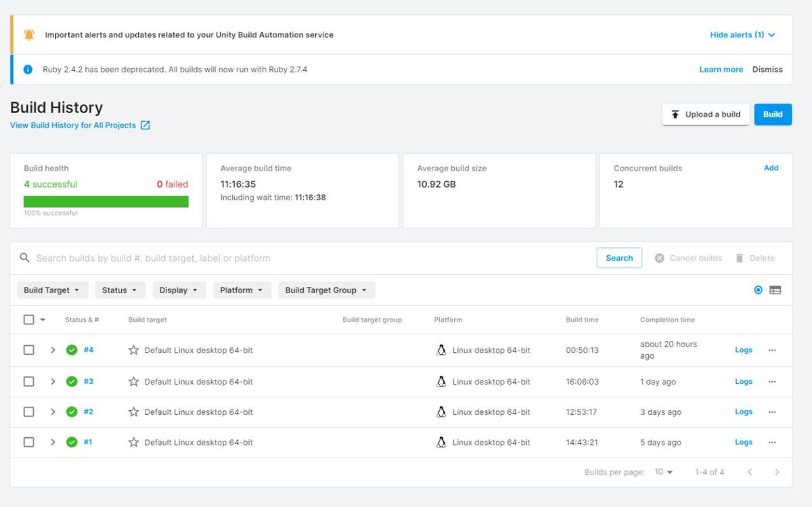
Task: Click the Cancel builds button
Action: point(688,258)
